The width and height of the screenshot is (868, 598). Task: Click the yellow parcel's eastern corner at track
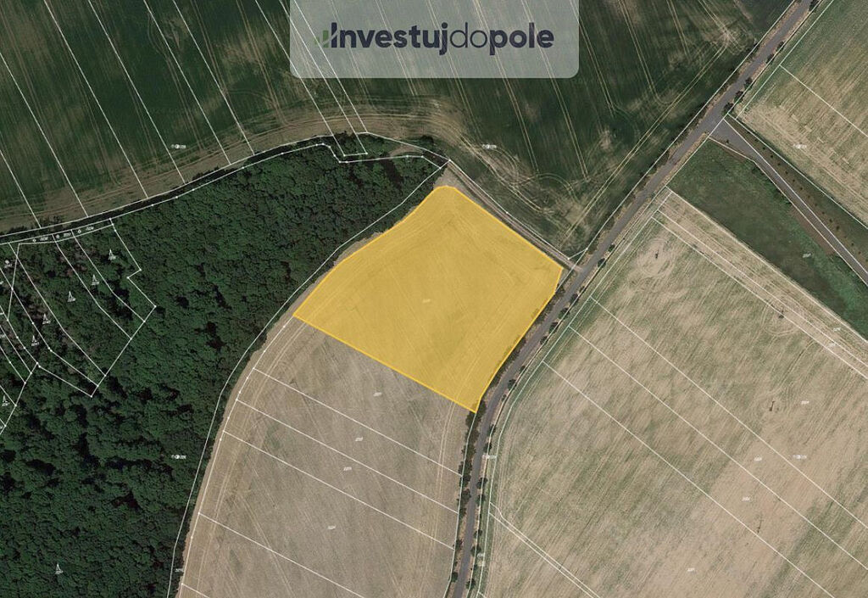pos(562,270)
